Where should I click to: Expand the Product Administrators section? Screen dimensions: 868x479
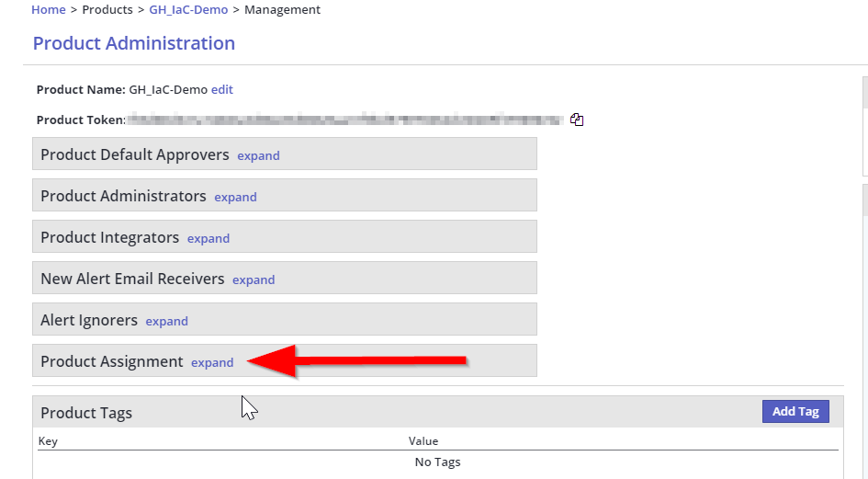point(235,198)
